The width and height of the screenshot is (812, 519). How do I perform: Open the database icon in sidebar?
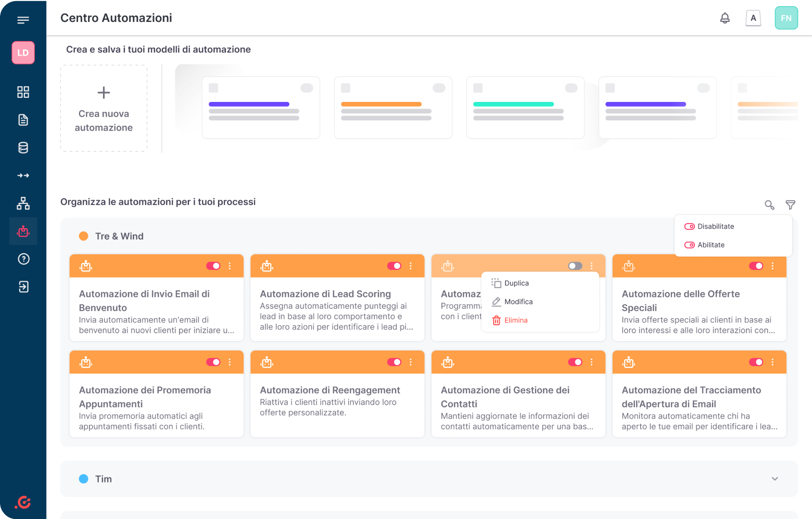(x=23, y=148)
